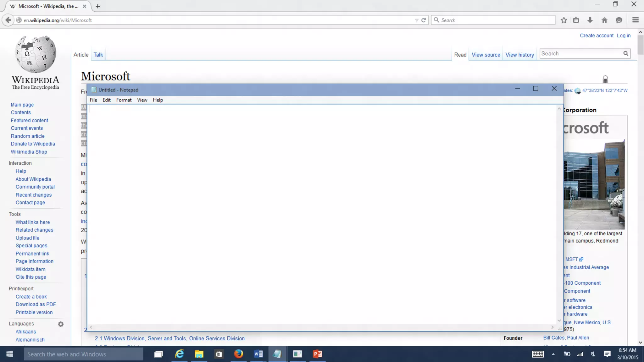Click Wikipedia languages settings gear

(61, 324)
